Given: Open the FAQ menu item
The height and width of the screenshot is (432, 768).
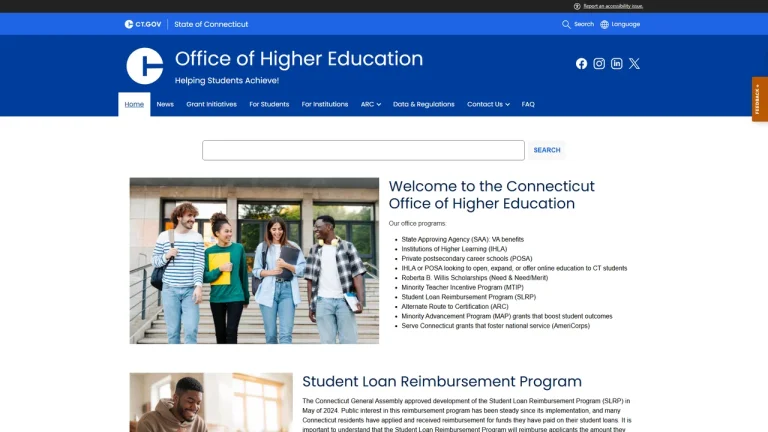Looking at the screenshot, I should point(528,104).
